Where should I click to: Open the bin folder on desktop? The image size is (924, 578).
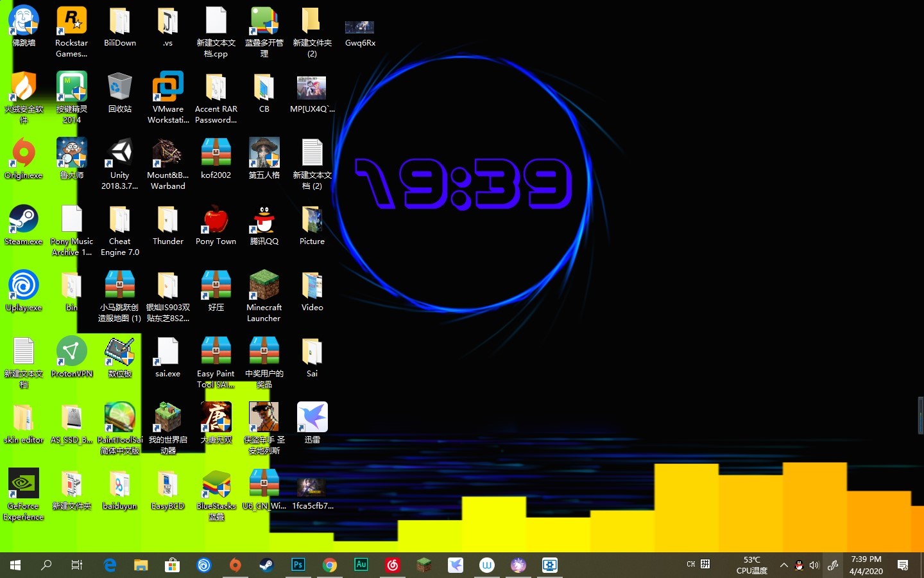(x=72, y=292)
